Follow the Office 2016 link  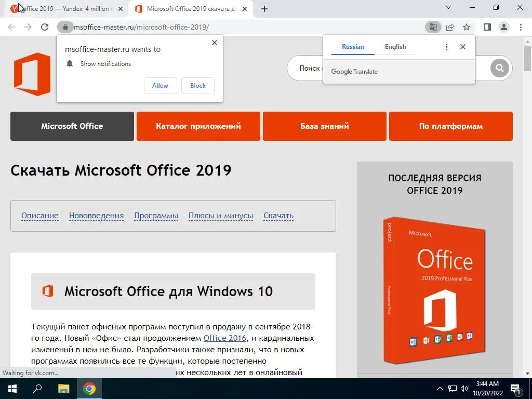click(225, 338)
